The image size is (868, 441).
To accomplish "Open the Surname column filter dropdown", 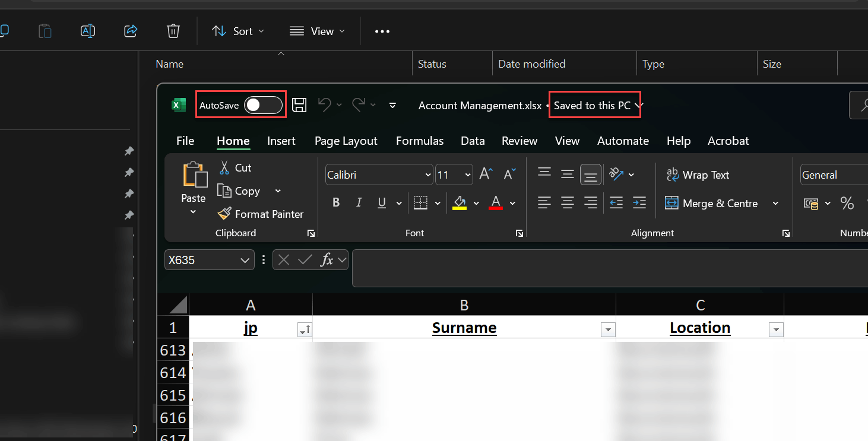I will click(607, 330).
